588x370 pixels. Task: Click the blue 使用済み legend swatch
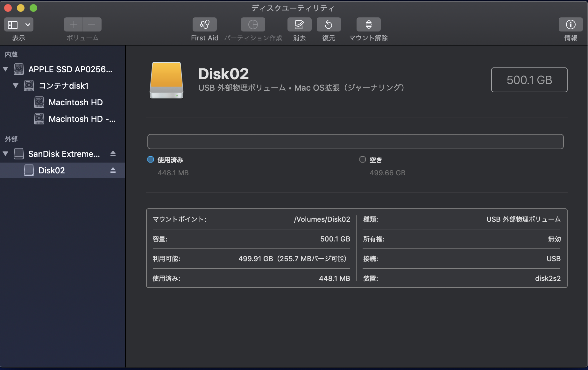pyautogui.click(x=151, y=160)
